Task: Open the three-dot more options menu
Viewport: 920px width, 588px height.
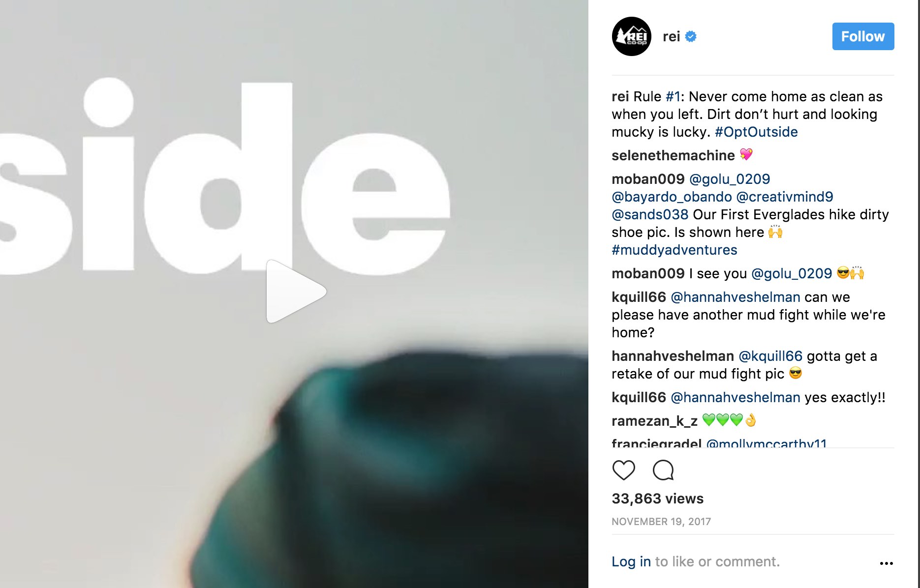Action: tap(886, 563)
